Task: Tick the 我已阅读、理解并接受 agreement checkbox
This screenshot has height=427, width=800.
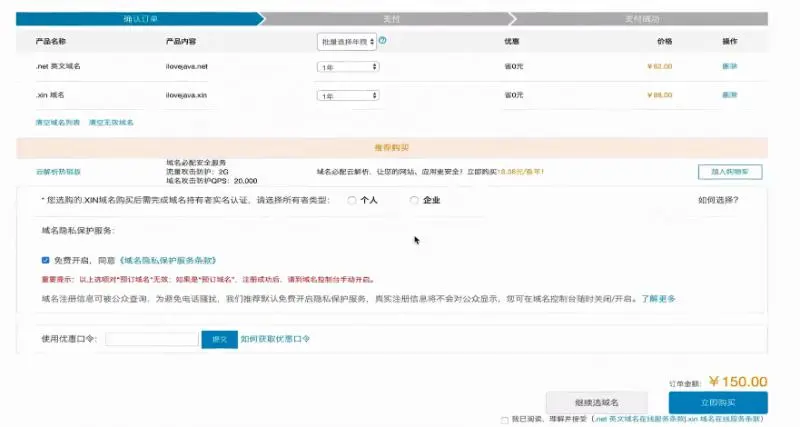Action: [x=505, y=420]
